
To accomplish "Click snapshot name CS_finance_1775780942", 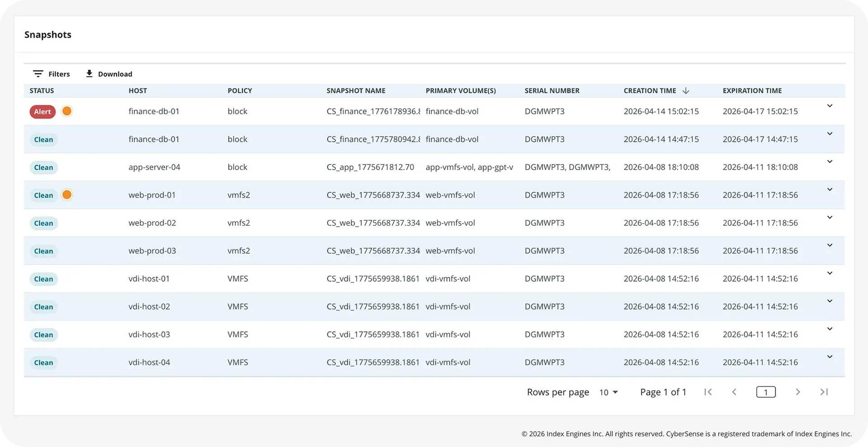I will [x=373, y=139].
